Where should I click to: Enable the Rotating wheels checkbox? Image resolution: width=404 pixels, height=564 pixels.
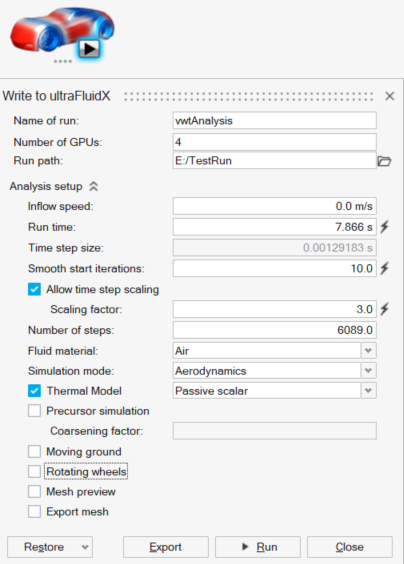(35, 471)
